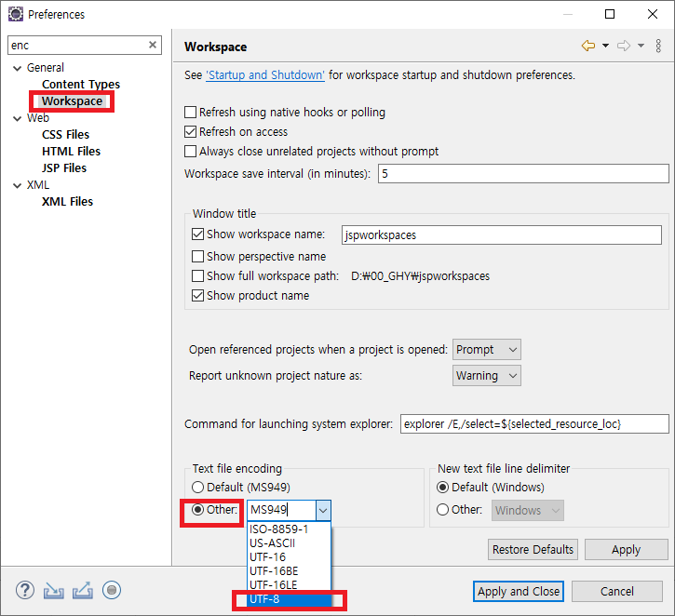Enable Show perspective name
This screenshot has height=616, width=675.
coord(197,257)
